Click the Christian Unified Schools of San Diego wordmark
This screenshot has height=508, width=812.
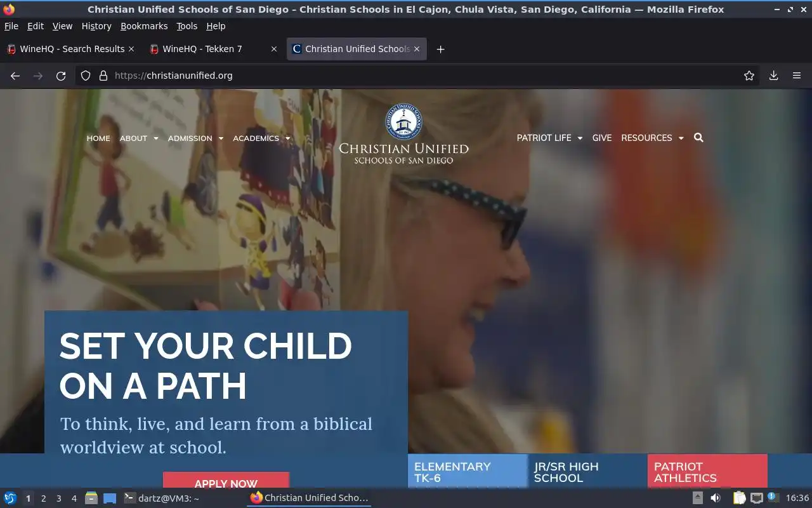[x=403, y=153]
